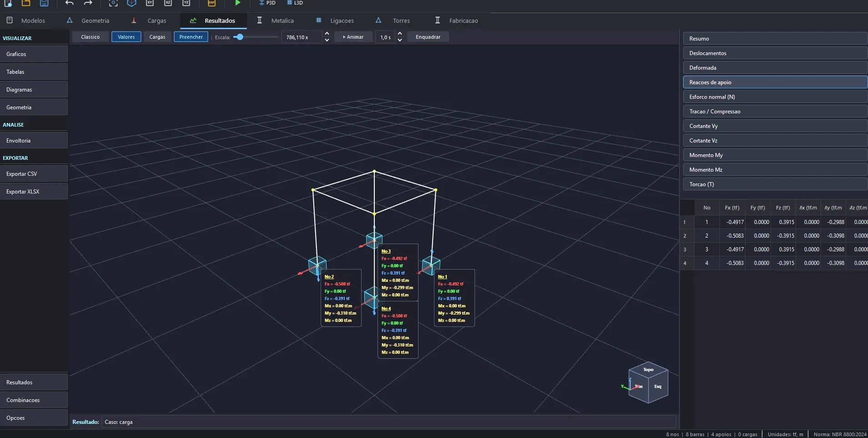868x438 pixels.
Task: Start animation with the Animar button
Action: pyautogui.click(x=353, y=37)
